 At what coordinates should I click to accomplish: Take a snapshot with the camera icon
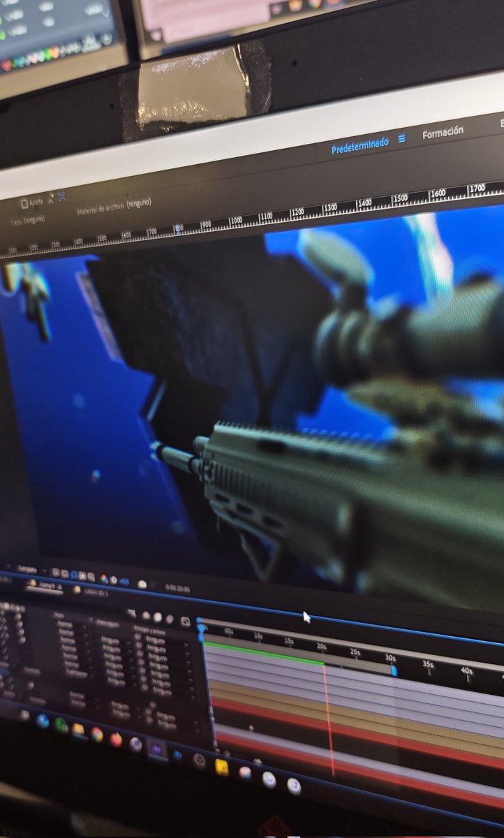point(142,584)
